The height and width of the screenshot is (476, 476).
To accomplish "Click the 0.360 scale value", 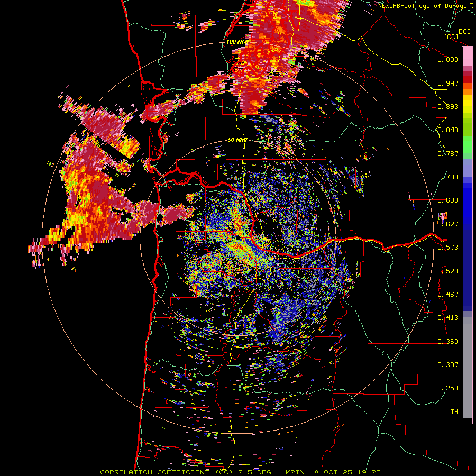I will tap(448, 342).
